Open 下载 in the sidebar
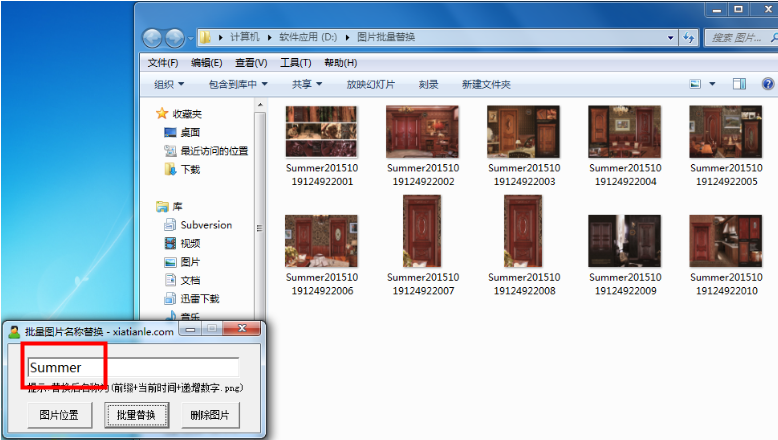Viewport: 778px width, 440px height. pyautogui.click(x=182, y=170)
